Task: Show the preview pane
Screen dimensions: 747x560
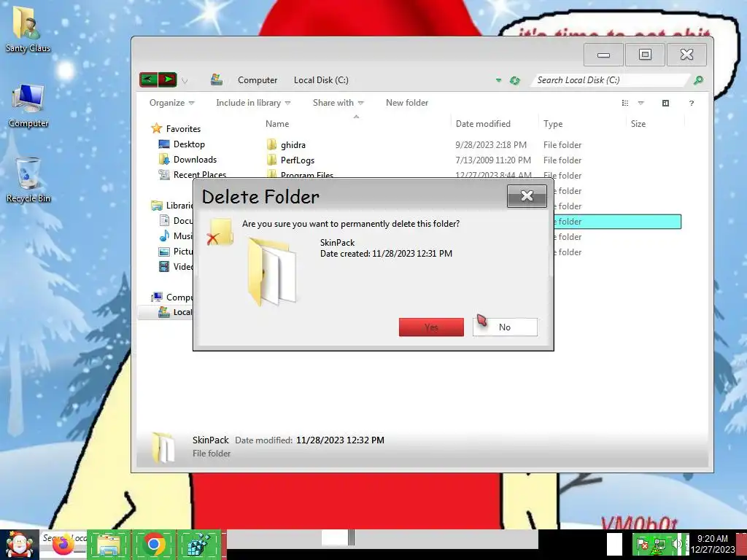Action: coord(665,103)
